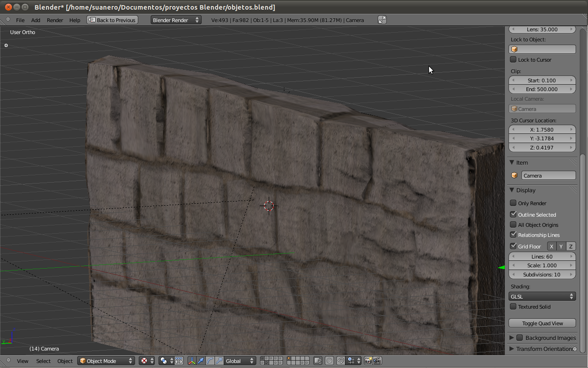The height and width of the screenshot is (368, 588).
Task: Enable the rotate manipulator arc icon
Action: coord(210,361)
